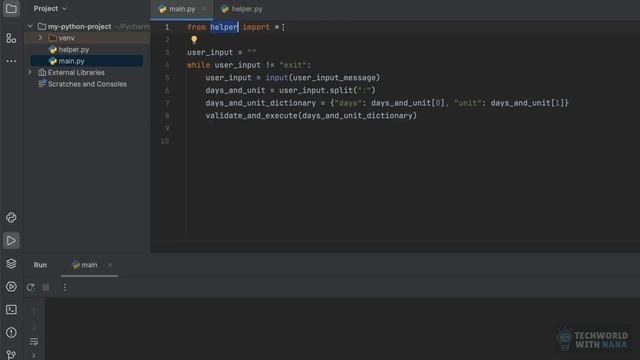Click the 'while' keyword on line 4
Viewport: 640px width, 360px height.
198,65
